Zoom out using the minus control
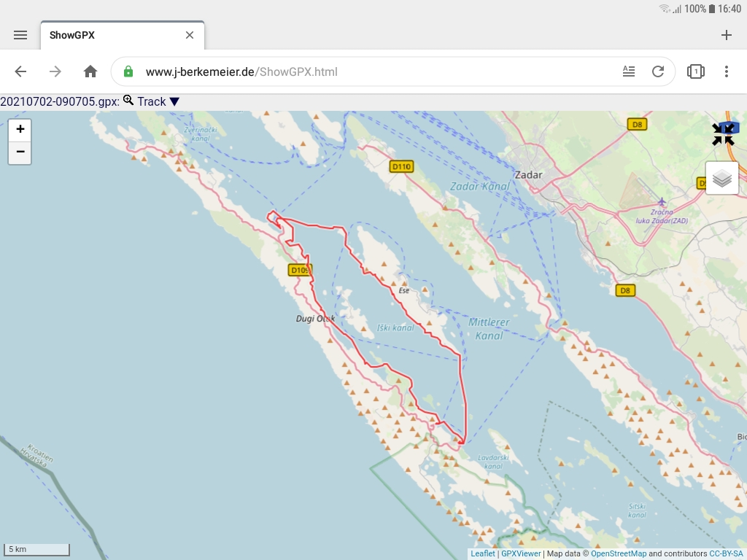The width and height of the screenshot is (747, 560). (x=20, y=152)
